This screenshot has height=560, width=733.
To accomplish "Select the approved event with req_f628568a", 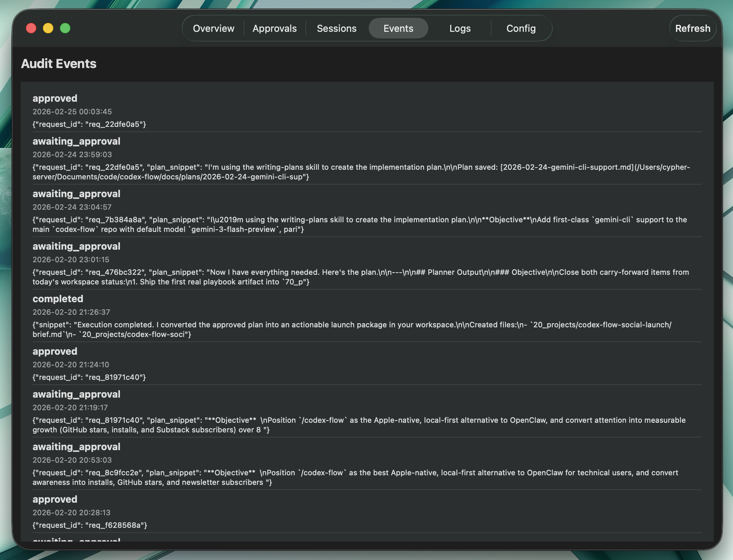I will 55,499.
